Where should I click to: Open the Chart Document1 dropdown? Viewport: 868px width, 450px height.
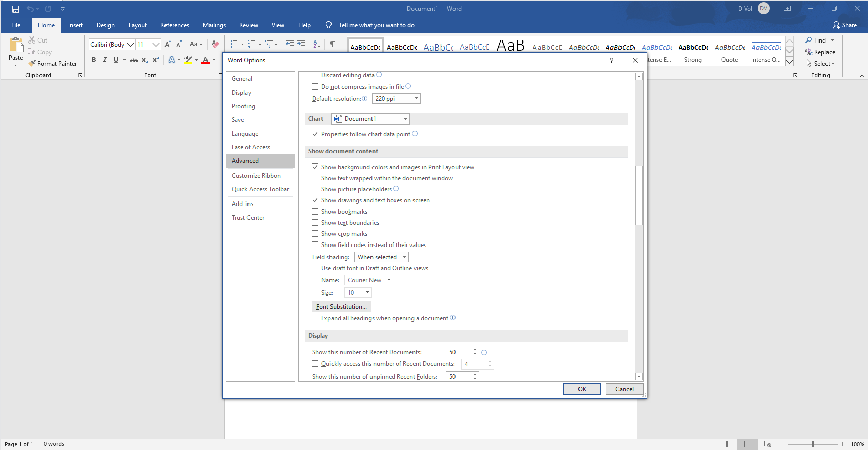pos(370,119)
